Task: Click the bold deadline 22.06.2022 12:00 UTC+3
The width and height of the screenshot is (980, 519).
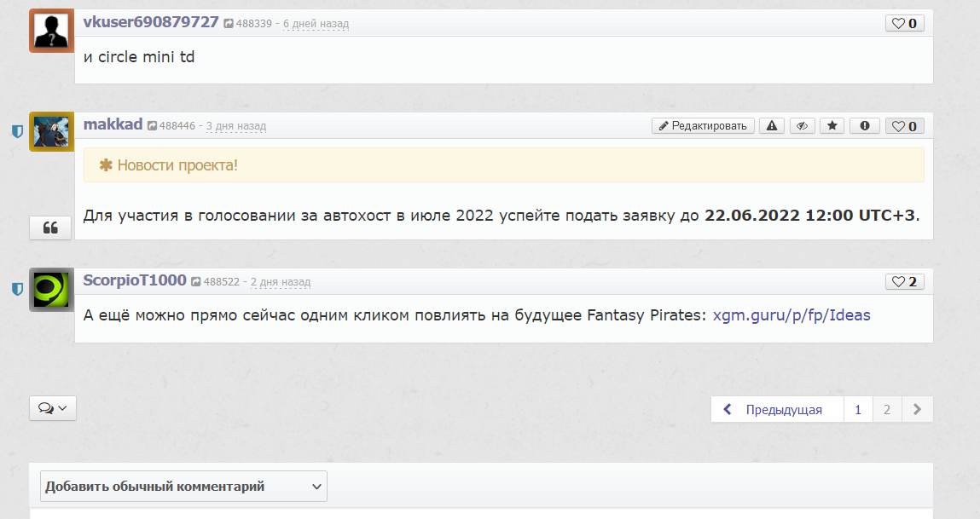Action: tap(810, 216)
